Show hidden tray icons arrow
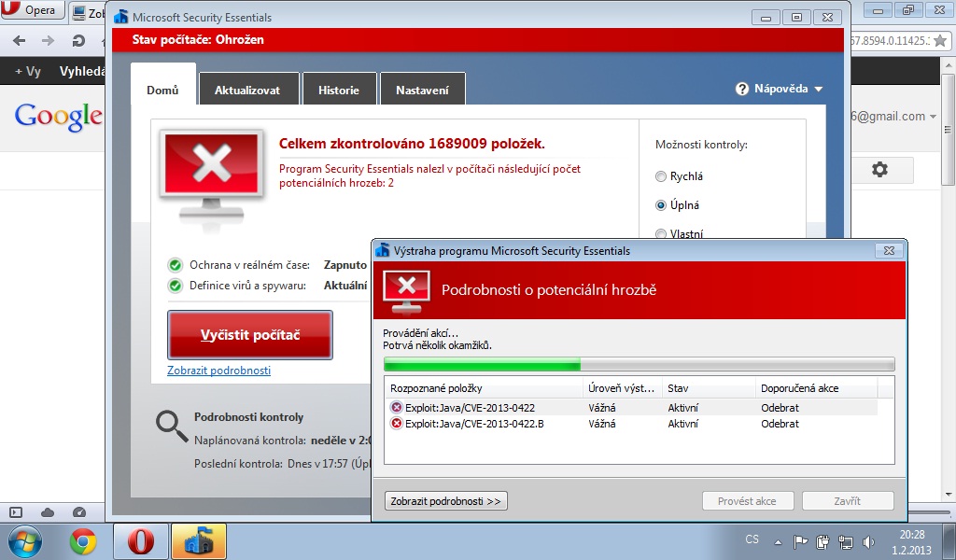Screen dimensions: 956x560 (x=778, y=541)
